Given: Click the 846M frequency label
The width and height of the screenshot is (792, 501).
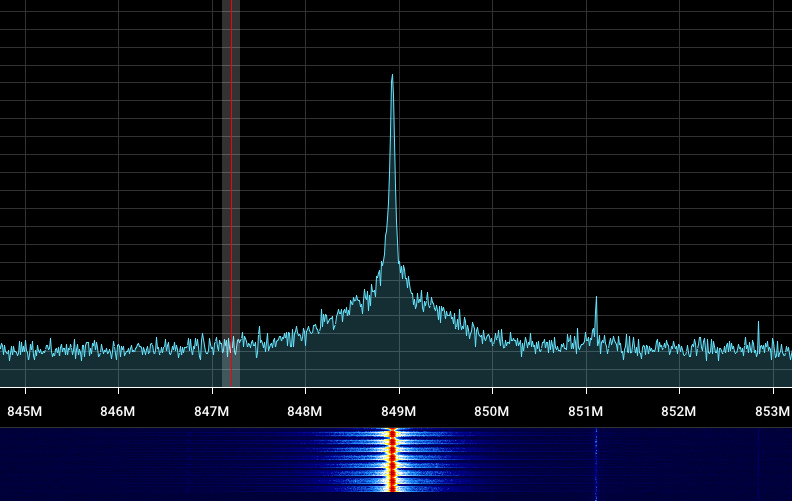Looking at the screenshot, I should point(118,412).
